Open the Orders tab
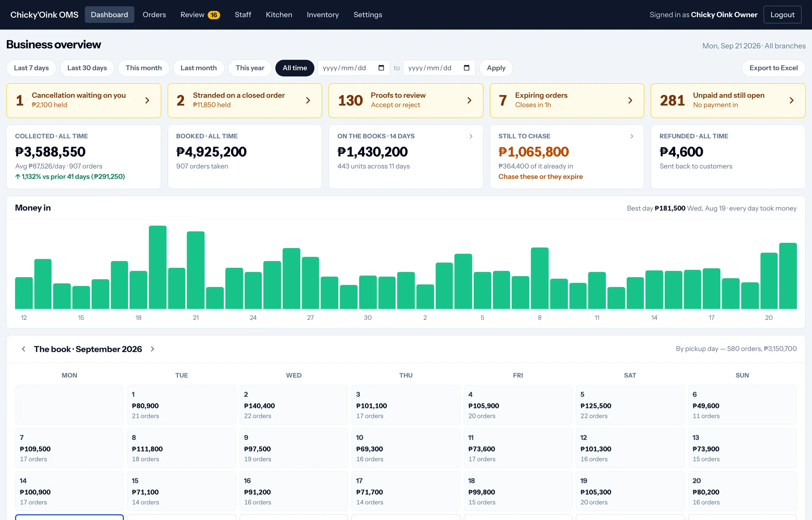Image resolution: width=812 pixels, height=520 pixels. tap(154, 15)
